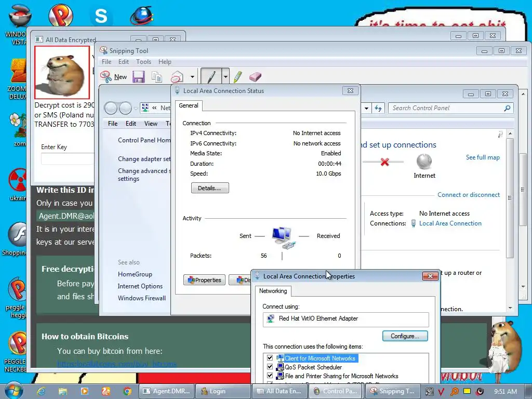
Task: Click the refresh arrows beside address bar
Action: pyautogui.click(x=378, y=108)
